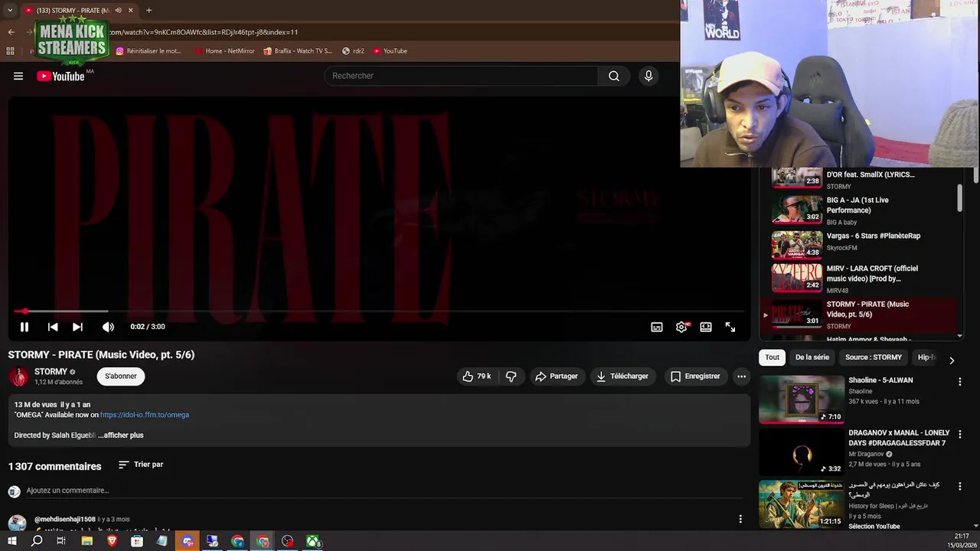Start voice search with the microphone
The image size is (980, 551).
point(648,76)
